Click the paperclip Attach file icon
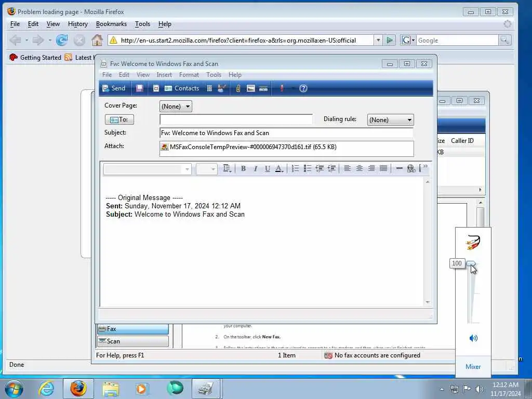The height and width of the screenshot is (399, 532). pos(238,88)
